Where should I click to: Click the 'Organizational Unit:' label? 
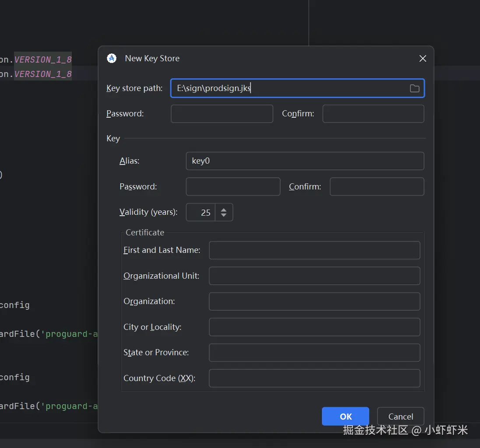(161, 276)
